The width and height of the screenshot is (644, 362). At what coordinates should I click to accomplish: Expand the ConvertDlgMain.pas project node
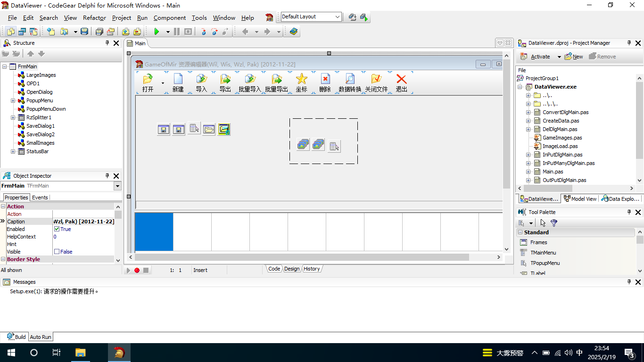528,112
